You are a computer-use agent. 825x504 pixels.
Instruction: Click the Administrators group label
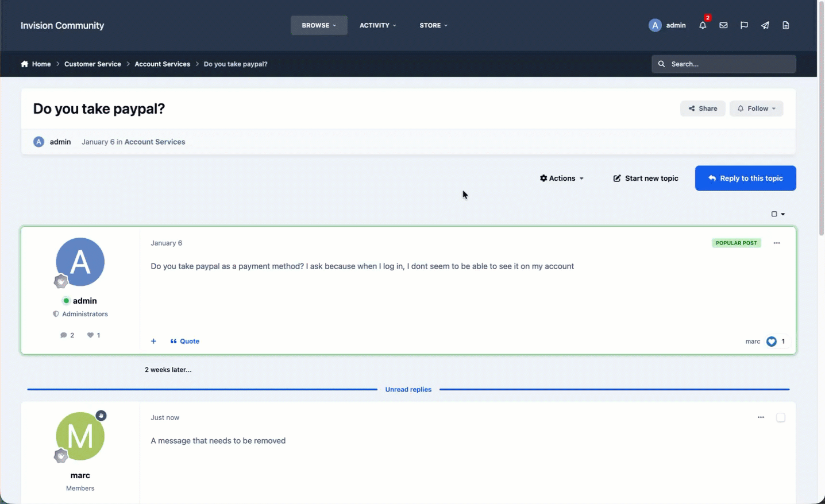tap(85, 314)
